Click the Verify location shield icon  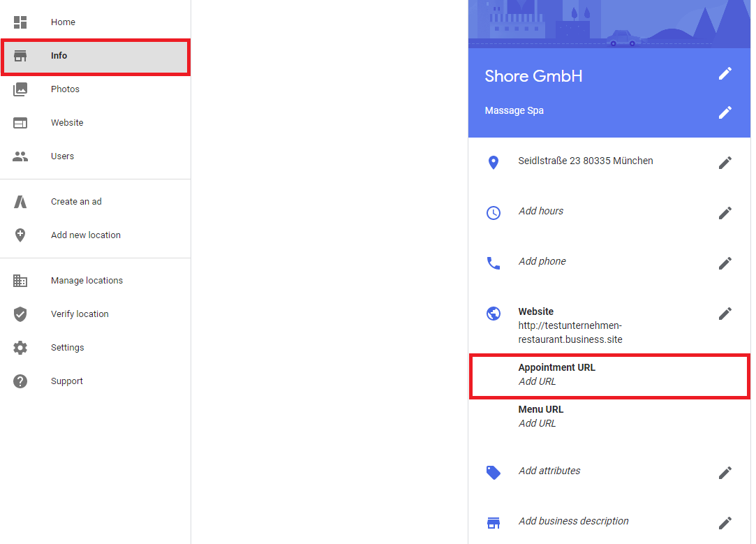20,314
